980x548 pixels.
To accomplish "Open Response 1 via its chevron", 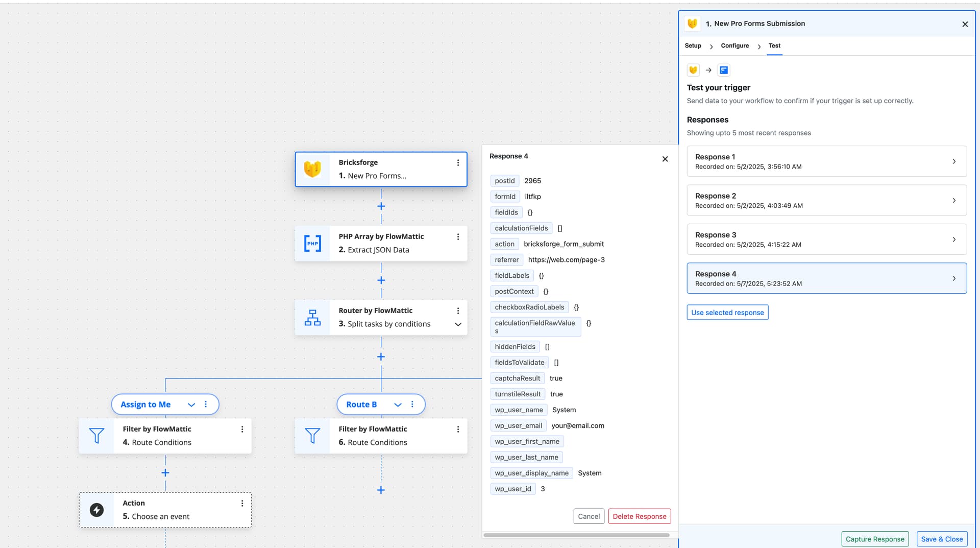I will pyautogui.click(x=954, y=161).
